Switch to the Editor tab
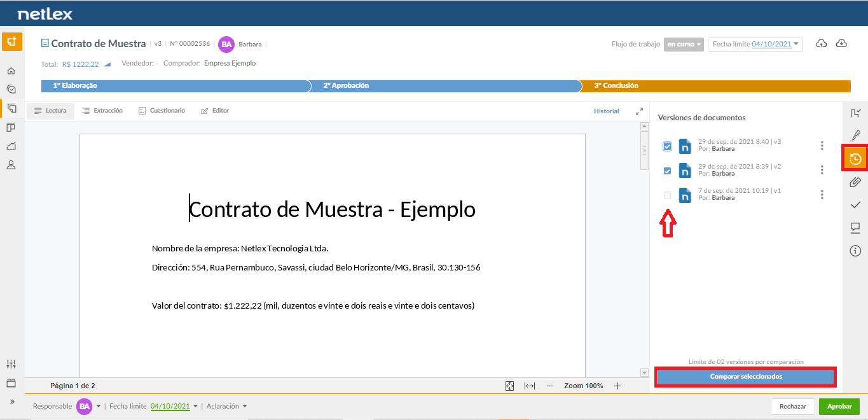This screenshot has width=868, height=420. pyautogui.click(x=215, y=111)
